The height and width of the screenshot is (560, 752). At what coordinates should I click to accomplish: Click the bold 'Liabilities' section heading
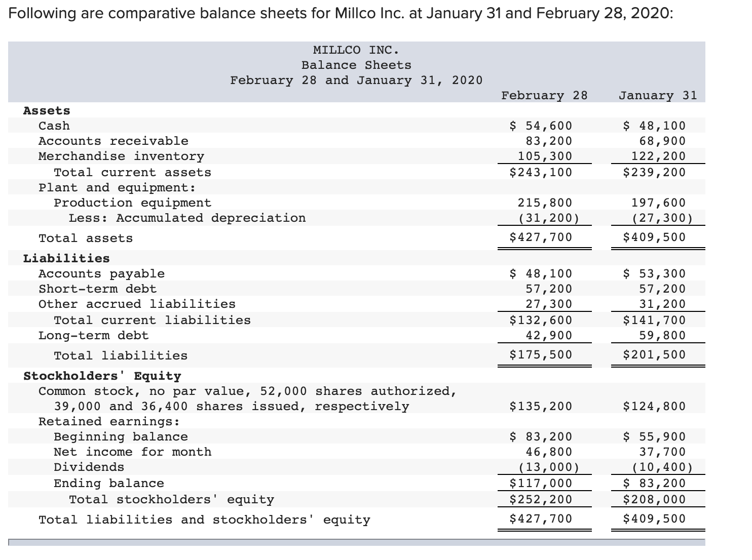pos(66,258)
